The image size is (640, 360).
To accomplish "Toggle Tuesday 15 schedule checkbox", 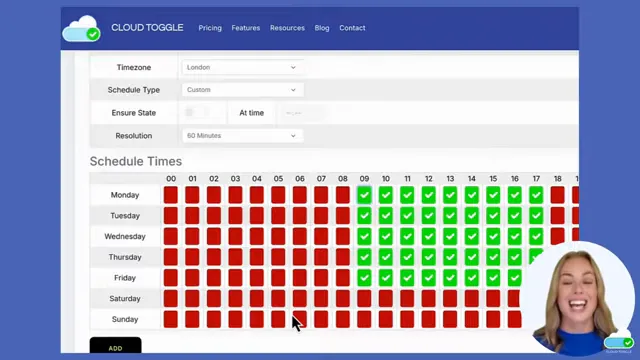I will coord(493,216).
